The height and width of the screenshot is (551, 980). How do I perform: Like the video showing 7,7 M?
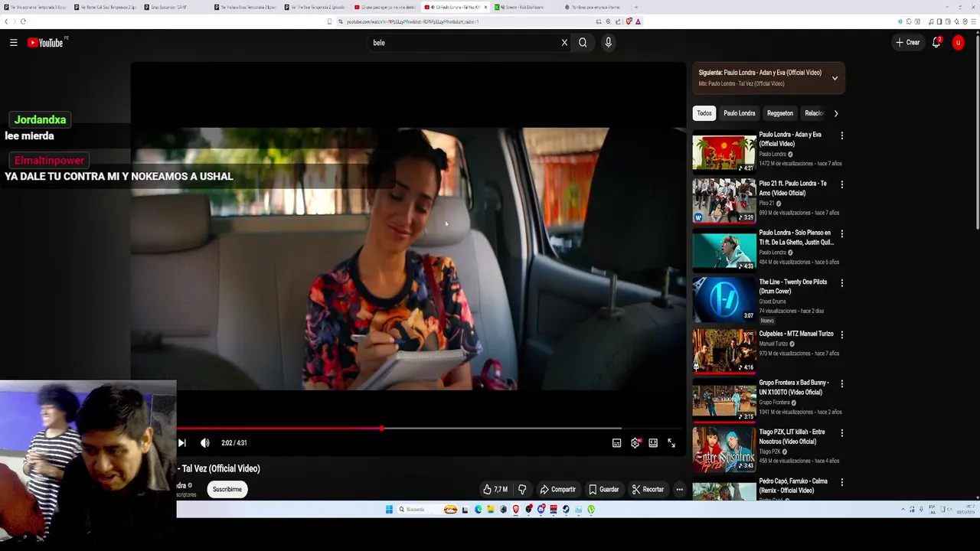(x=495, y=490)
